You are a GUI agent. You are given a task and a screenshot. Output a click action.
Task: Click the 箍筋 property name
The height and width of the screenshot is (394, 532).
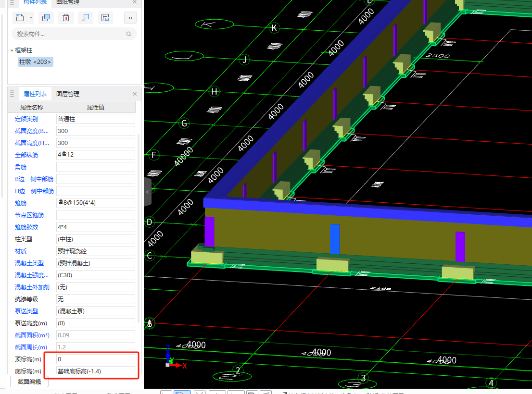[x=21, y=203]
